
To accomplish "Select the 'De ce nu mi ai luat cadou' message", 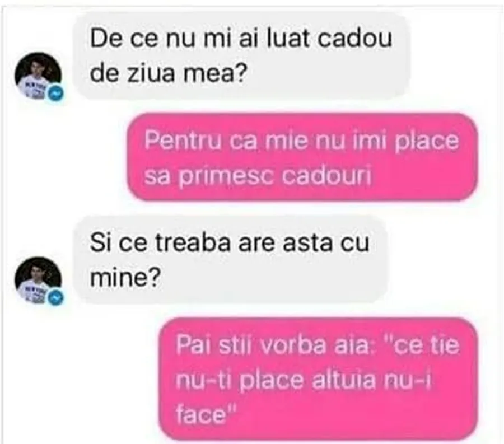I will pyautogui.click(x=242, y=56).
